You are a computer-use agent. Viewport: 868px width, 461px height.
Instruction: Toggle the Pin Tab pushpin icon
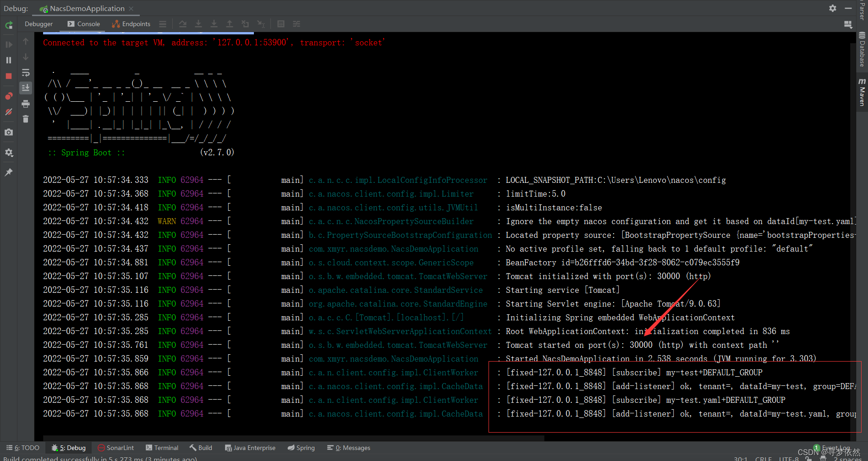pyautogui.click(x=9, y=172)
